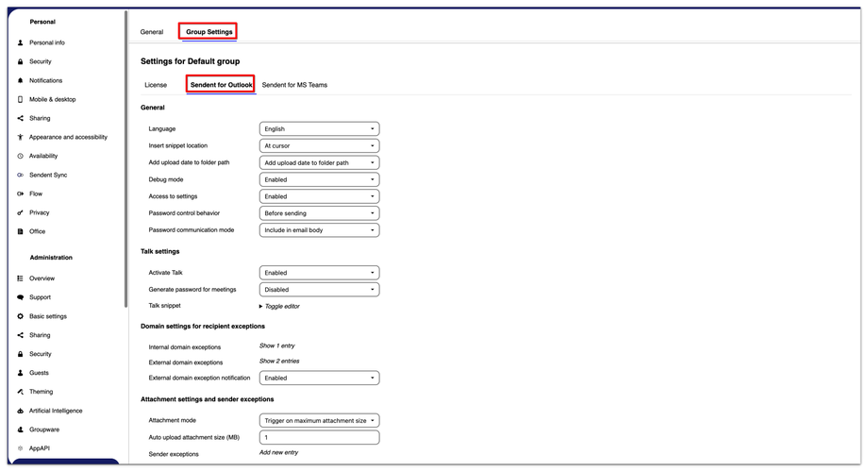
Task: Click the administration Security lock icon
Action: (x=21, y=353)
